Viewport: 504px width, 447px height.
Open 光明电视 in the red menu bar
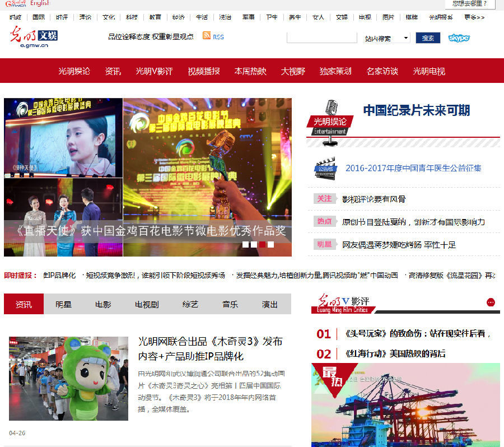[x=429, y=71]
